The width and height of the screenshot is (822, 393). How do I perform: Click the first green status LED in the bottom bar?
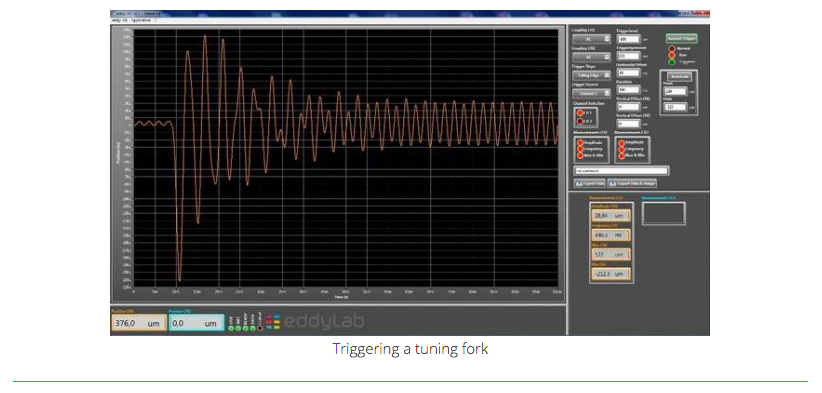tap(231, 329)
